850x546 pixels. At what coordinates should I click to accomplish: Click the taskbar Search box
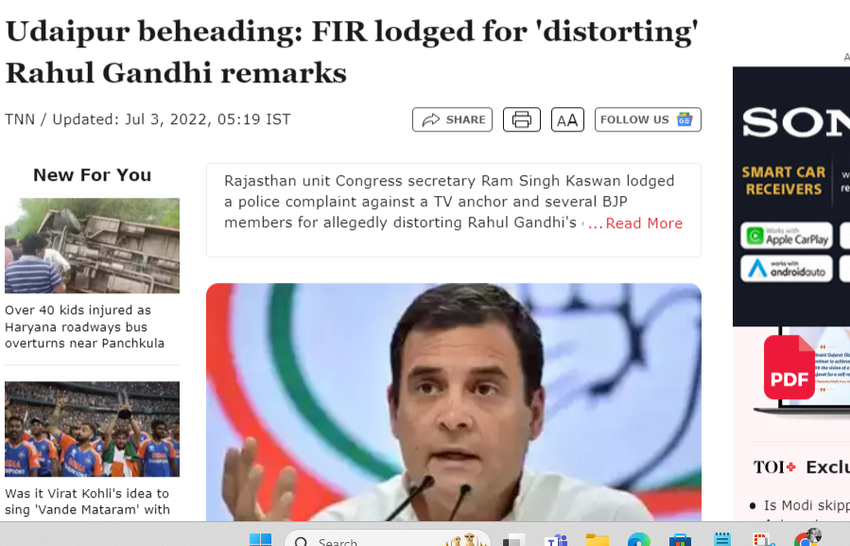pos(388,539)
